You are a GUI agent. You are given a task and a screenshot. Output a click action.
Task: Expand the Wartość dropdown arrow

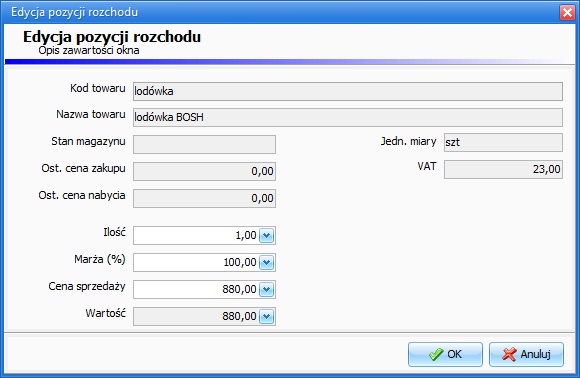266,316
